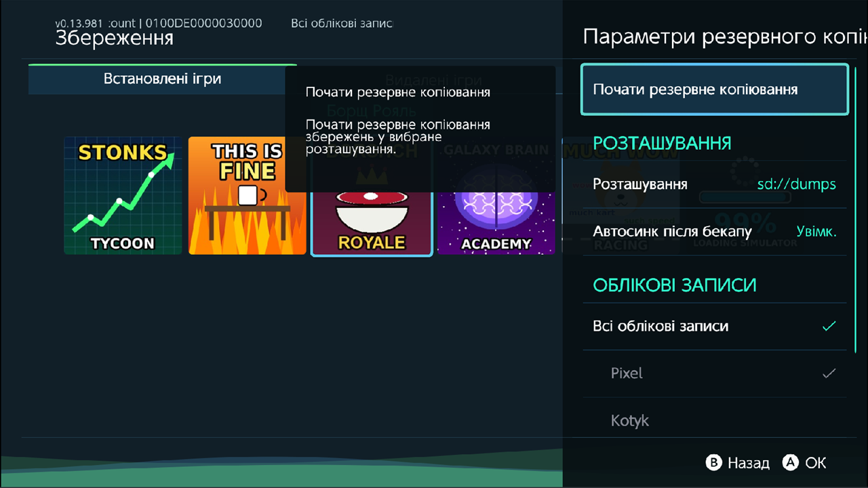The width and height of the screenshot is (868, 488).
Task: Change the Розташування sd://dumps setting
Action: [715, 184]
